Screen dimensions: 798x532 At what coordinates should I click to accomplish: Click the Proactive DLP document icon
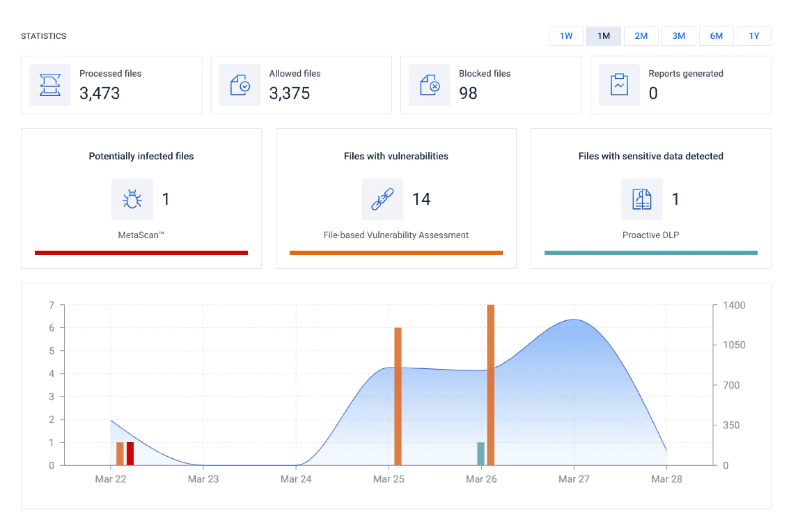[642, 199]
